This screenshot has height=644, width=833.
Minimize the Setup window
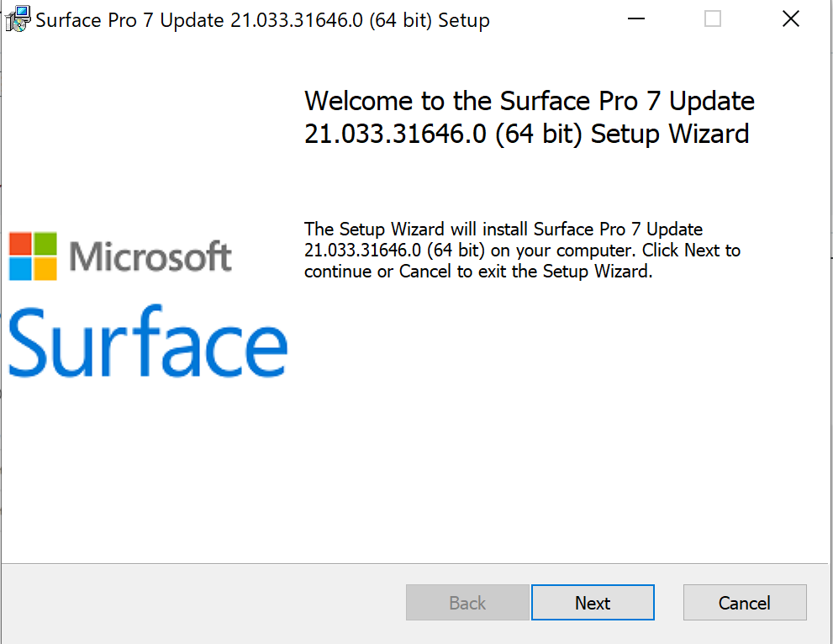(636, 19)
